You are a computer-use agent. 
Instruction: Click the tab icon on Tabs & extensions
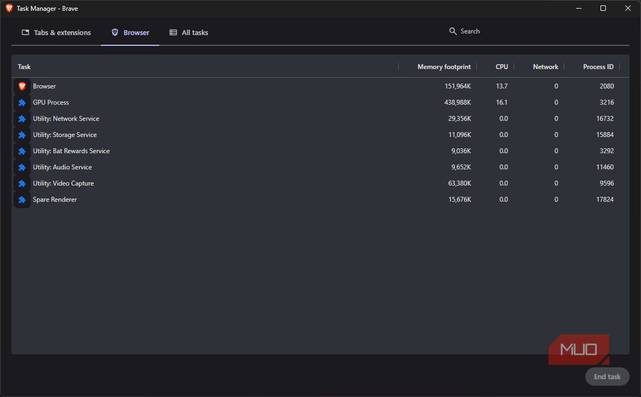(25, 32)
